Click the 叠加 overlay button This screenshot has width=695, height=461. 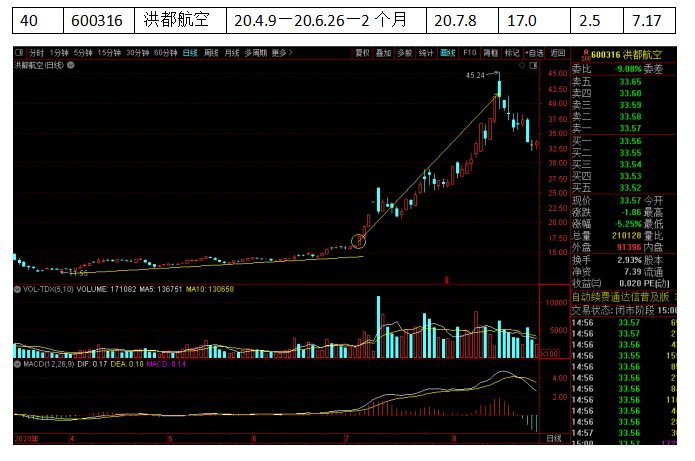[383, 53]
